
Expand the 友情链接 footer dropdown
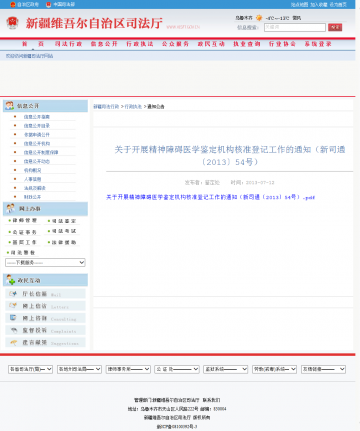[323, 369]
